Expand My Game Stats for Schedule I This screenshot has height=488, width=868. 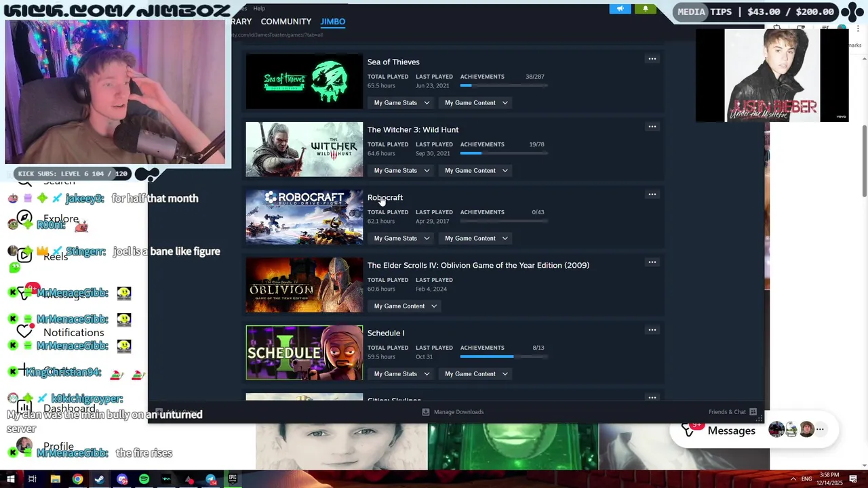[401, 374]
